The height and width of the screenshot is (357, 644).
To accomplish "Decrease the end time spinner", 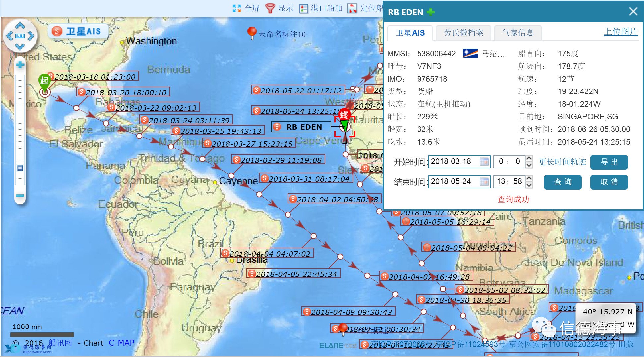I will (x=529, y=185).
